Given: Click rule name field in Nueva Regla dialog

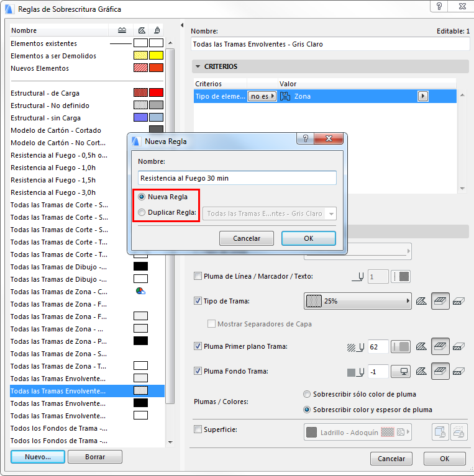Looking at the screenshot, I should point(237,178).
